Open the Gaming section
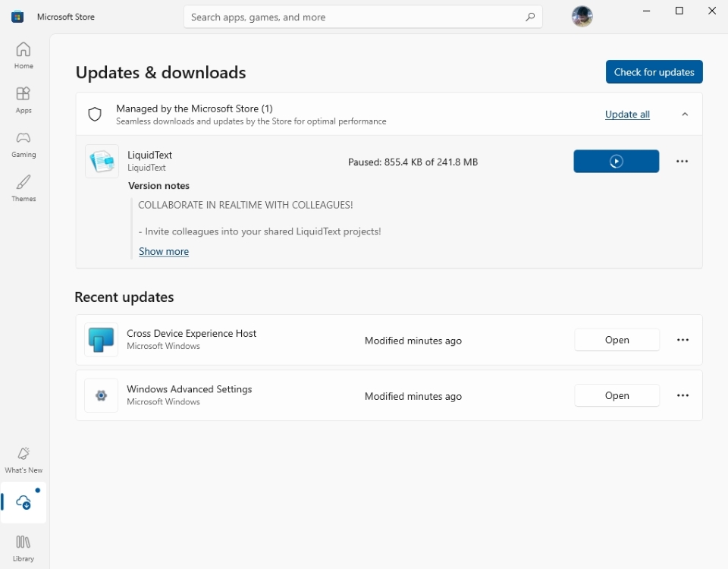This screenshot has height=569, width=728. (24, 144)
